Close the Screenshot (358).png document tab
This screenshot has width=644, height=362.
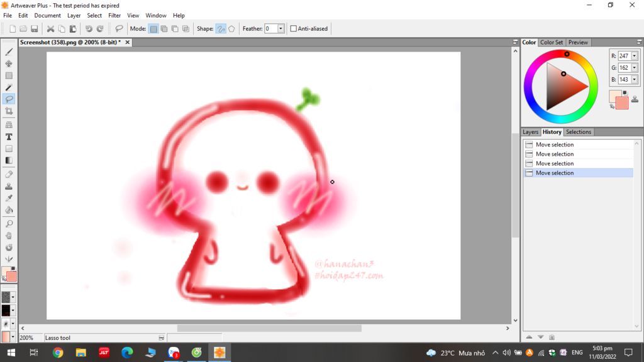(127, 42)
